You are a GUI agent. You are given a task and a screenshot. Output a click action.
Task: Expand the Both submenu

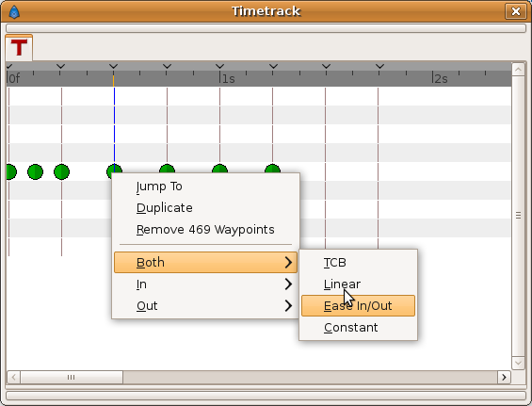coord(205,263)
